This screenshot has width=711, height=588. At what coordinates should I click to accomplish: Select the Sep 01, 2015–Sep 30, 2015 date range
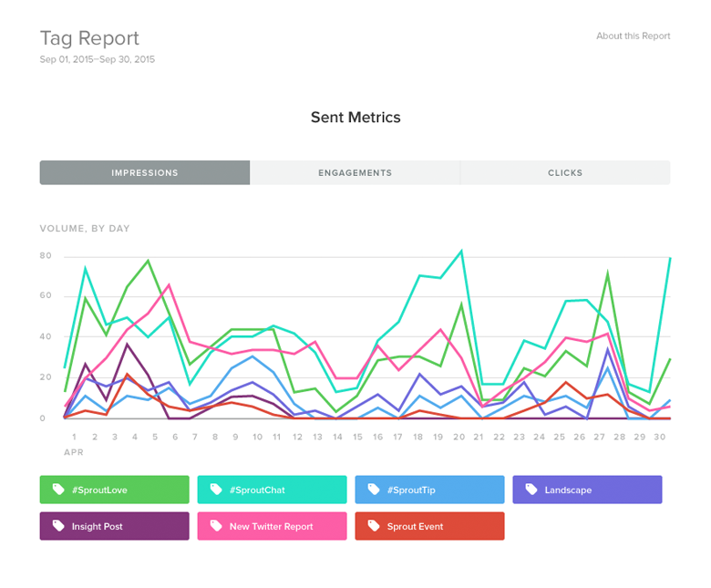coord(97,59)
